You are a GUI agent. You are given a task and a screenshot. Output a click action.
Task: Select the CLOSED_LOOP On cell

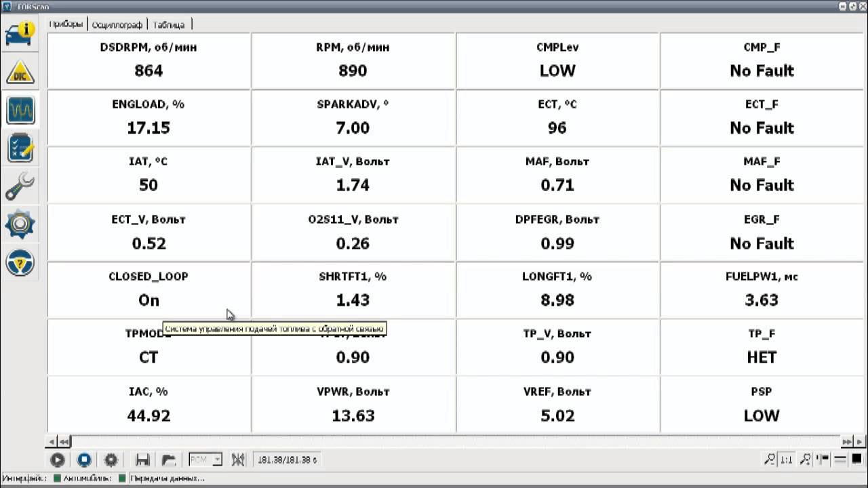149,289
